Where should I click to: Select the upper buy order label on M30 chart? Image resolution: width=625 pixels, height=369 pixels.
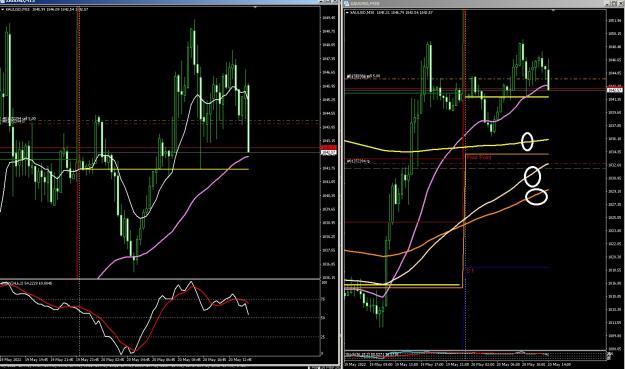coord(363,76)
